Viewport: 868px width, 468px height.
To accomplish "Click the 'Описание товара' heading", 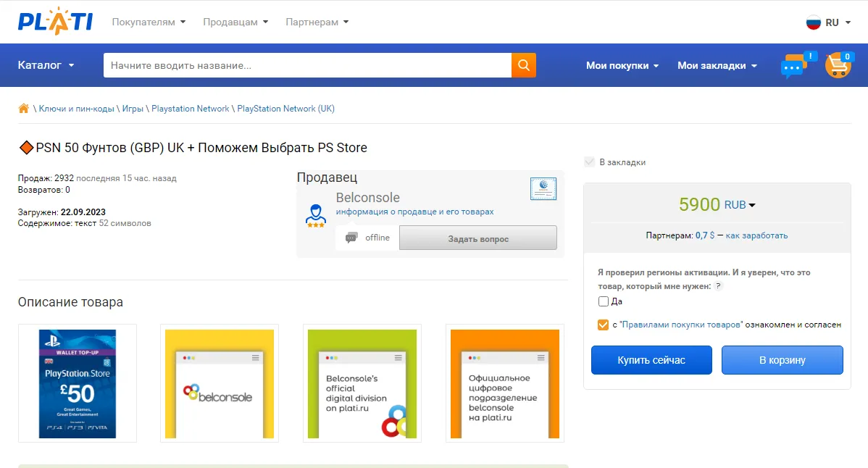I will click(x=70, y=302).
